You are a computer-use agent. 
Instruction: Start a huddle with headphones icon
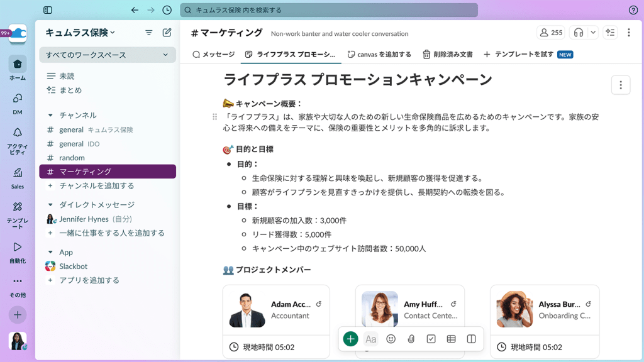[579, 33]
